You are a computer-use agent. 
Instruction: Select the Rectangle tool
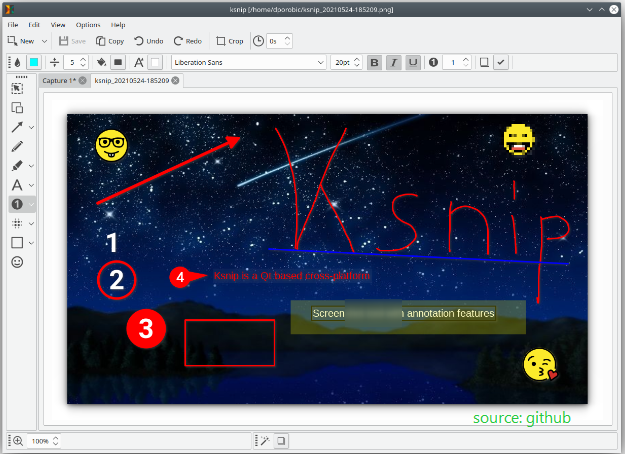click(x=17, y=243)
